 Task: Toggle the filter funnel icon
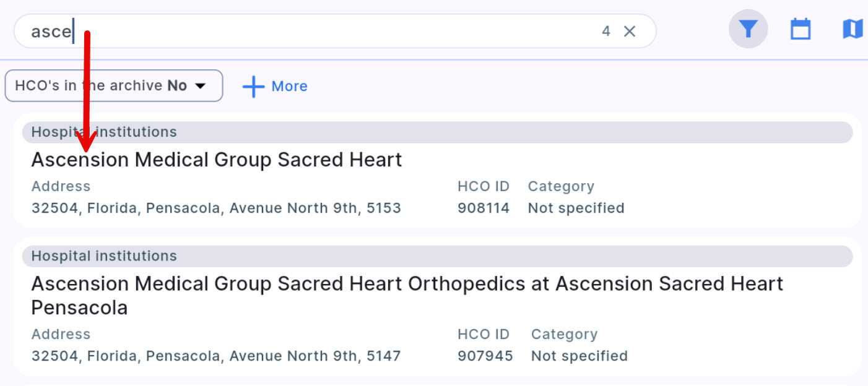748,29
